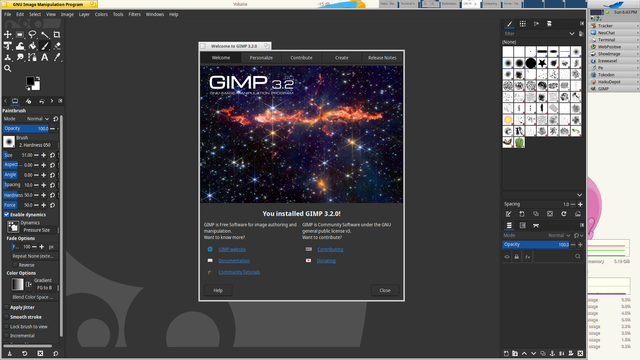
Task: Click Refresh brushes icon
Action: [x=564, y=214]
